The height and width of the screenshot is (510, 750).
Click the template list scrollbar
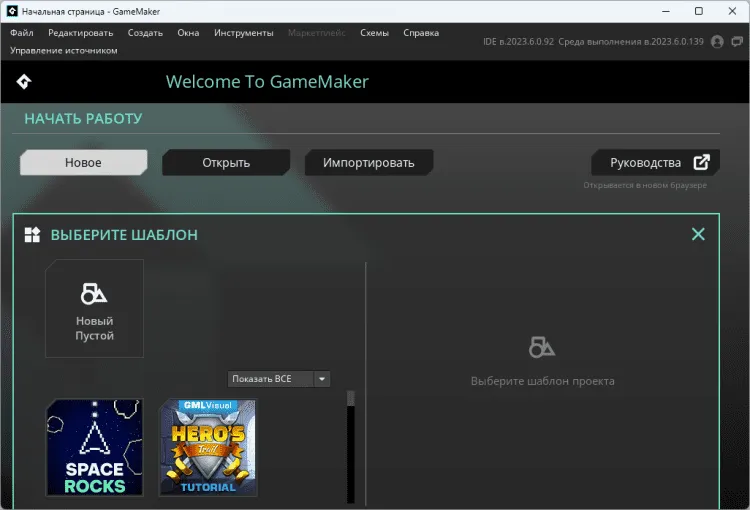click(351, 447)
